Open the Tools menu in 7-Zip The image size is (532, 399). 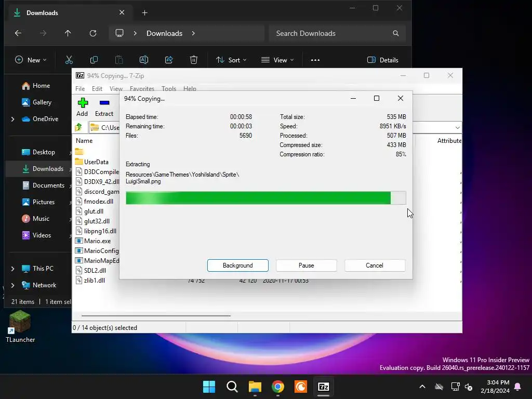tap(169, 88)
